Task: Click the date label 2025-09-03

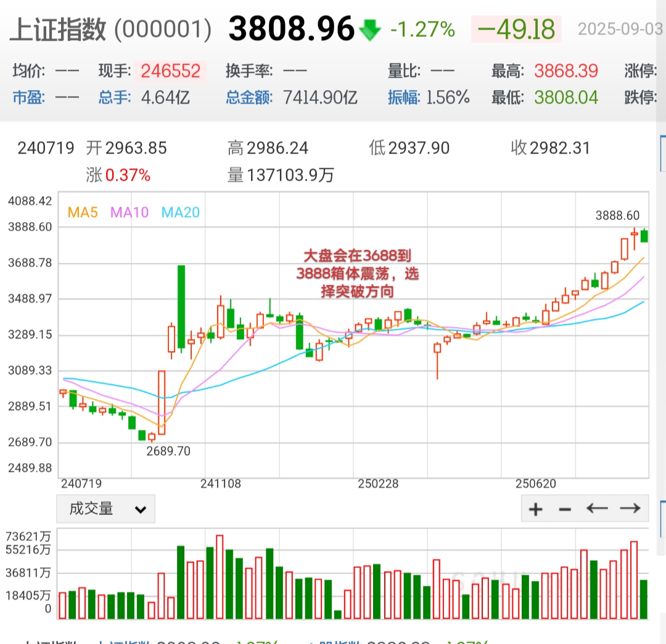Action: point(620,29)
